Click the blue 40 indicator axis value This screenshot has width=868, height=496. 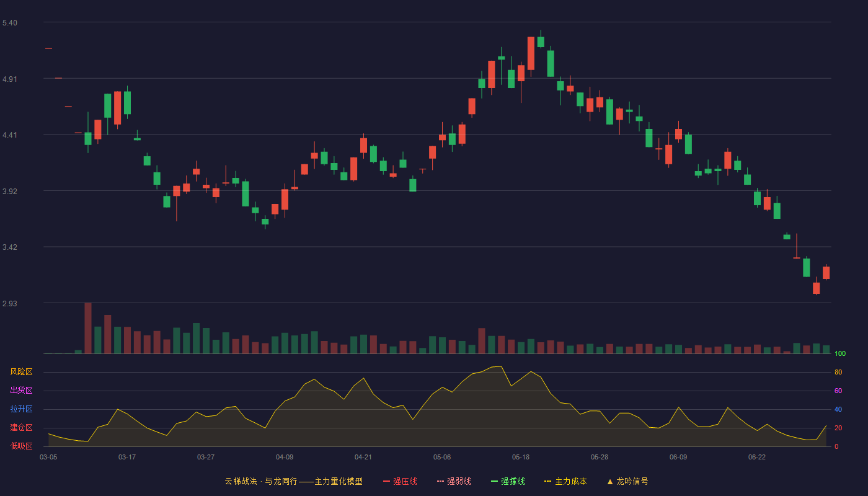pos(838,410)
